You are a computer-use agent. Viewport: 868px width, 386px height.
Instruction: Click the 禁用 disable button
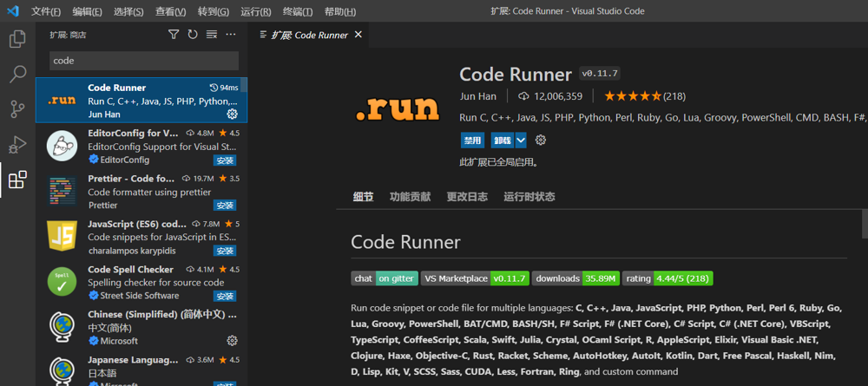[x=472, y=141]
